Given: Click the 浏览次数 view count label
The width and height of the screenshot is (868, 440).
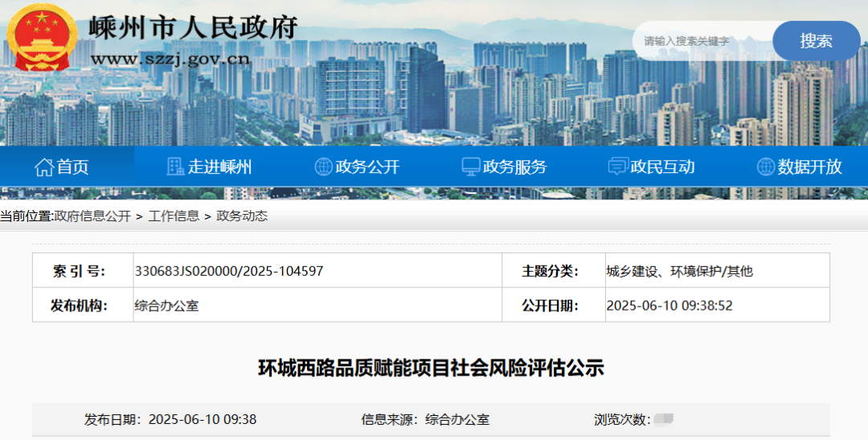Looking at the screenshot, I should click(621, 419).
